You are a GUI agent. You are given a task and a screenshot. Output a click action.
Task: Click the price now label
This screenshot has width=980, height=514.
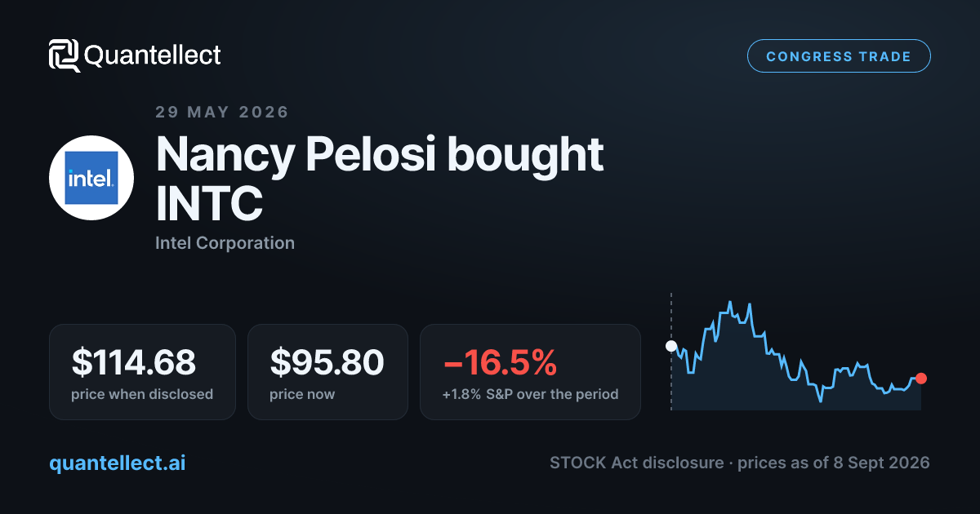302,394
